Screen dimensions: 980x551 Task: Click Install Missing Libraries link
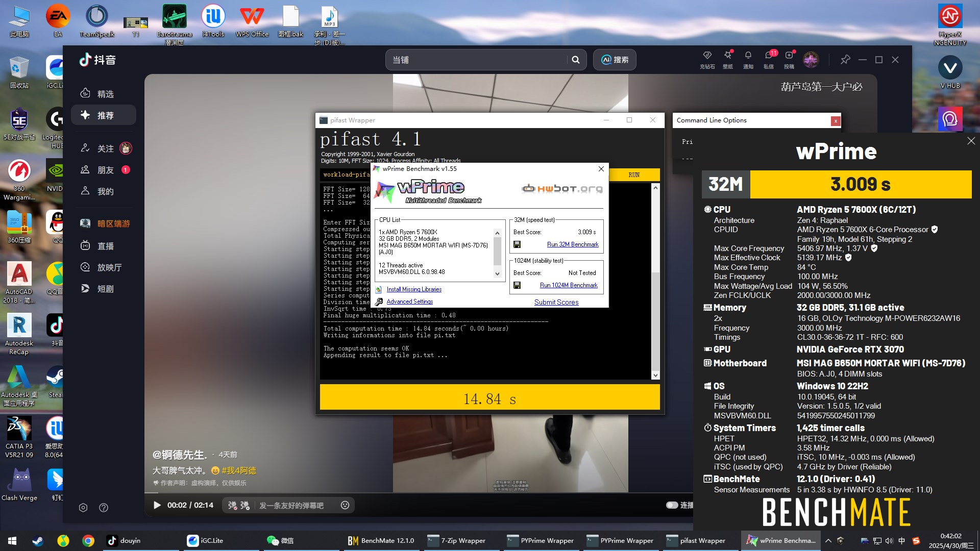point(414,289)
